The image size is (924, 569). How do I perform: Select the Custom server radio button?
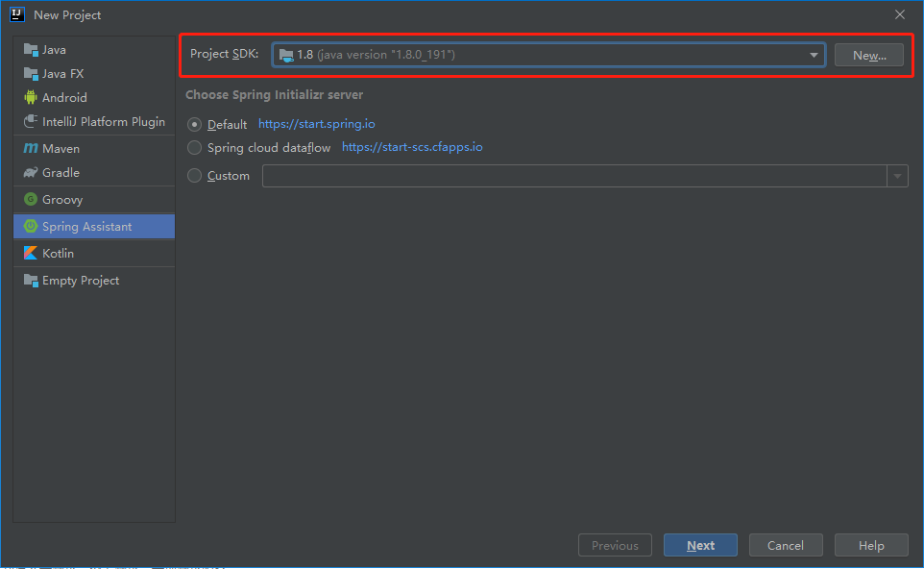194,176
